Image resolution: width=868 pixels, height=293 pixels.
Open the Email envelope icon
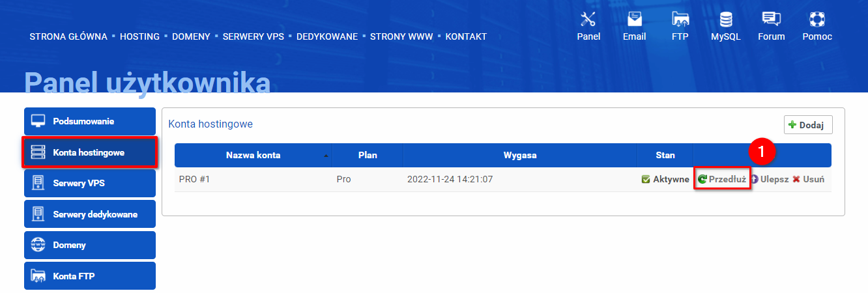click(634, 19)
